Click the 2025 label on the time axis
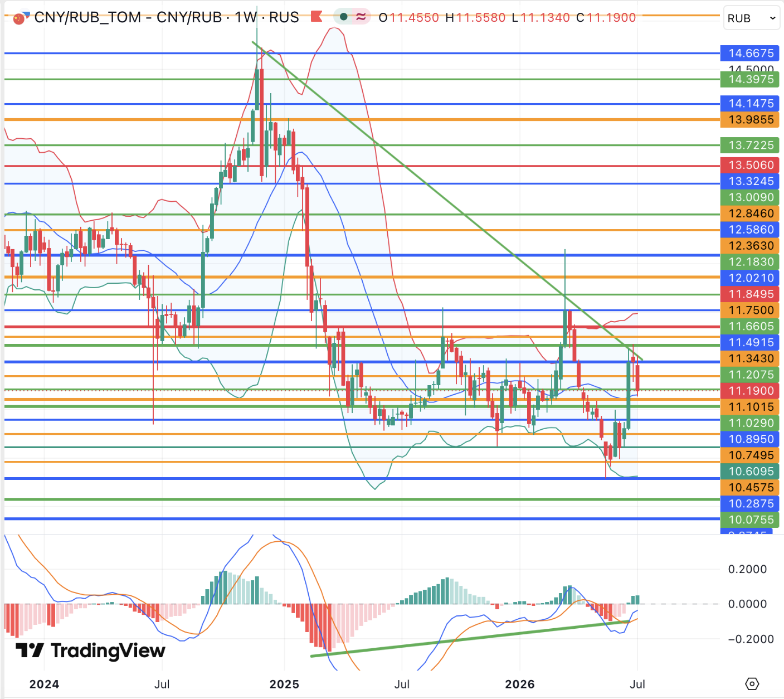 [x=284, y=684]
